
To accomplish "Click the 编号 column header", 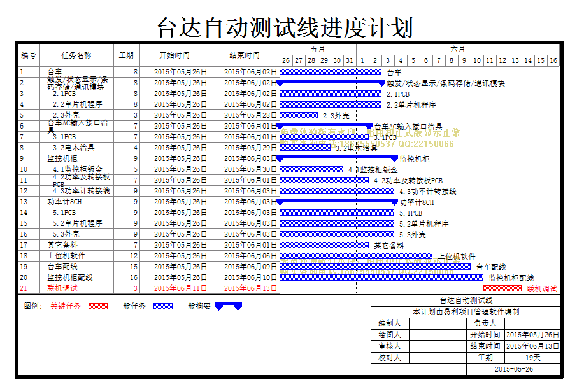I will click(29, 55).
